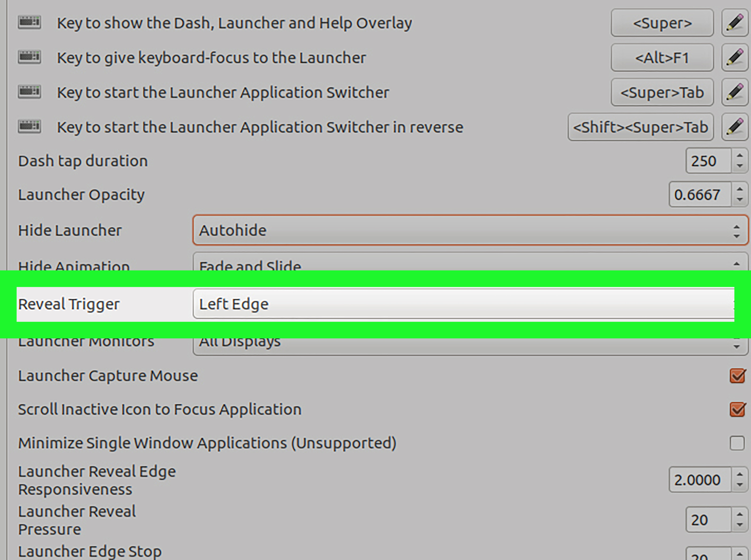
Task: Click the Dash tap duration 250 field
Action: 709,161
